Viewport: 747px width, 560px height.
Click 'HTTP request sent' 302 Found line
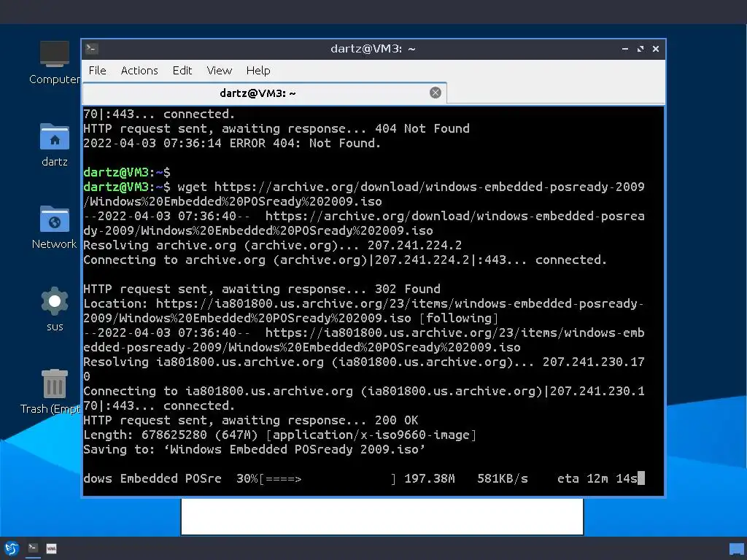tap(262, 289)
